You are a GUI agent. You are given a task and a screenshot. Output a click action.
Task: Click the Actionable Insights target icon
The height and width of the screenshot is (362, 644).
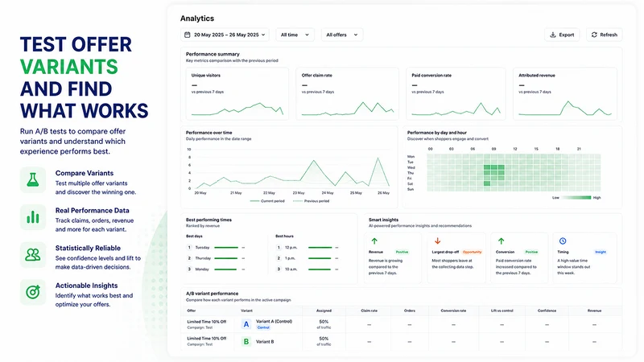coord(33,292)
